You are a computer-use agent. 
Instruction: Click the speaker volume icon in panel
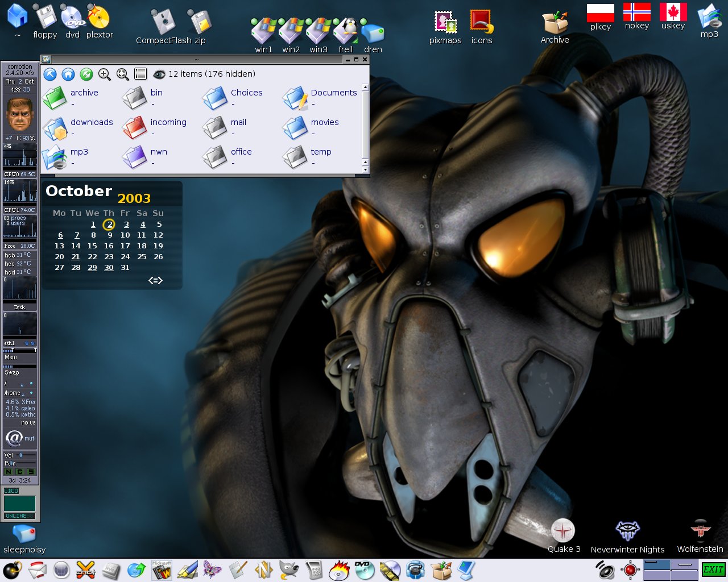tap(605, 570)
